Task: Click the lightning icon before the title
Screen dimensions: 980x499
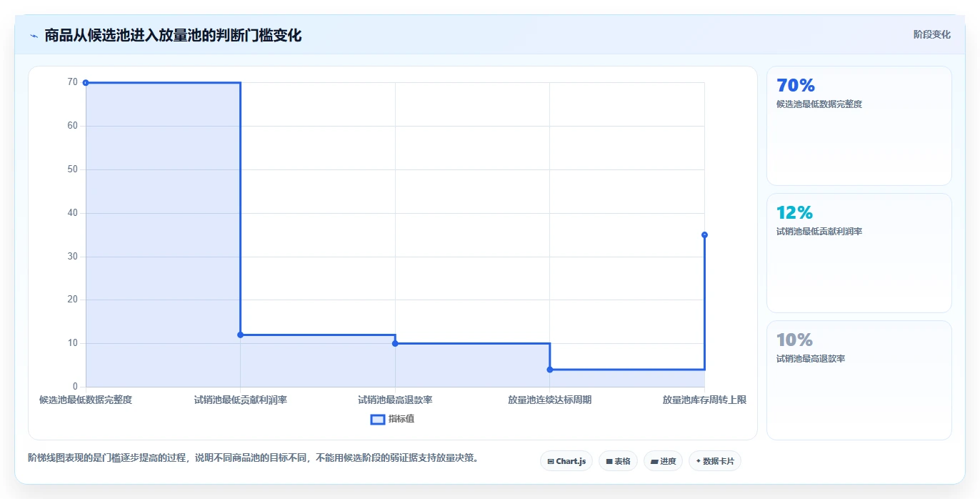Action: [34, 36]
